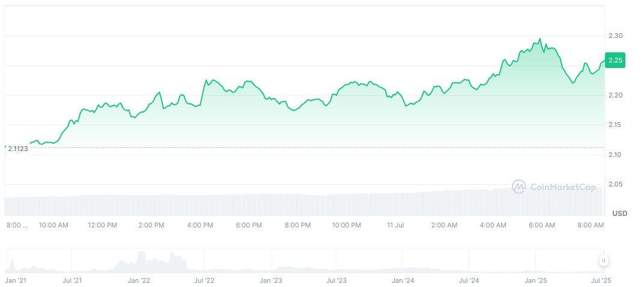Click the CoinMarketCap watermark logo icon
The width and height of the screenshot is (644, 287).
click(518, 187)
